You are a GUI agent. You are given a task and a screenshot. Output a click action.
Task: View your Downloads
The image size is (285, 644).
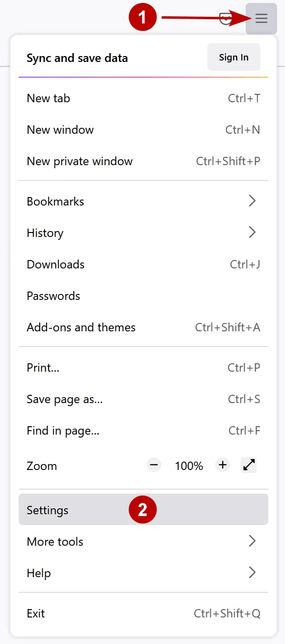(x=55, y=264)
